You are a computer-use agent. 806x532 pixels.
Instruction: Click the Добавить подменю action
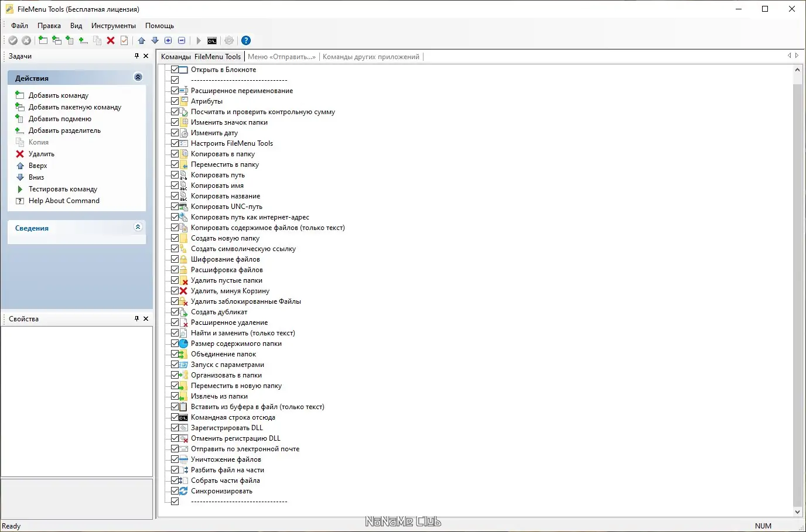60,119
